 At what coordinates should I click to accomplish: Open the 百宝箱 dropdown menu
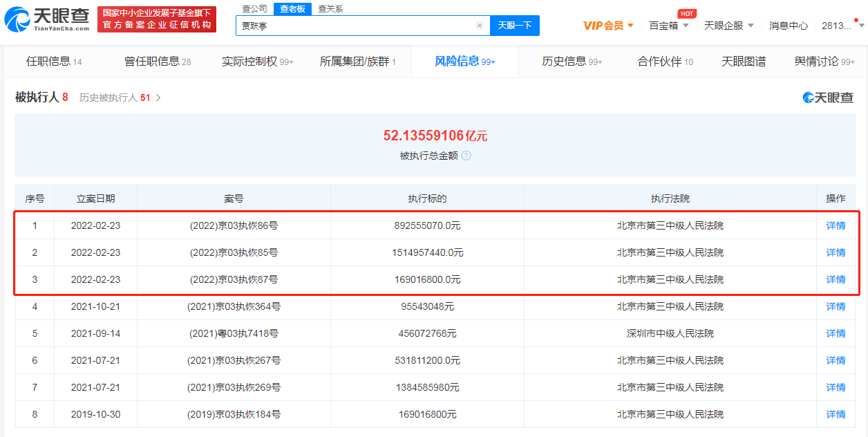(x=669, y=26)
